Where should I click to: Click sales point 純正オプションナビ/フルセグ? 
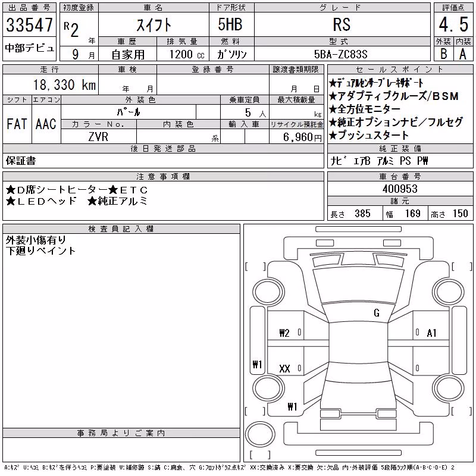click(396, 122)
